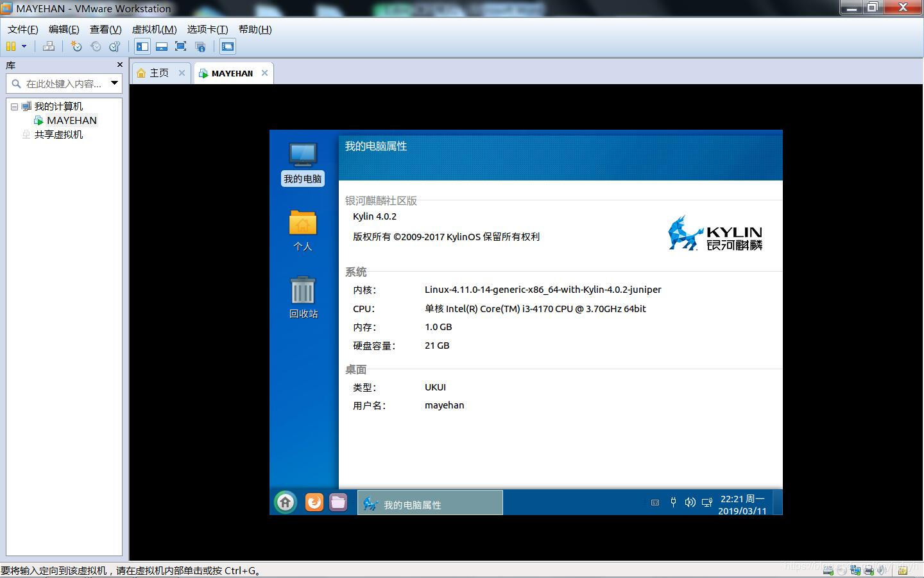The height and width of the screenshot is (578, 924).
Task: Select MAYEHAN in the library tree
Action: click(x=71, y=121)
